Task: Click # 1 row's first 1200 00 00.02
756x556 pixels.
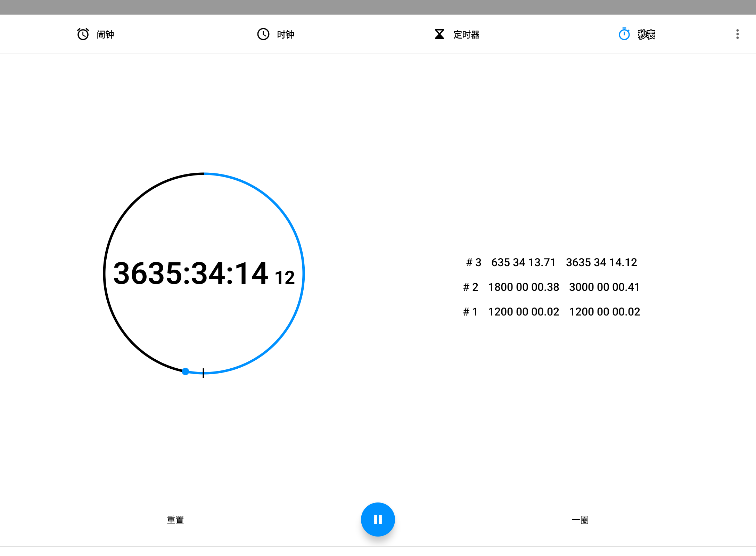Action: point(524,312)
